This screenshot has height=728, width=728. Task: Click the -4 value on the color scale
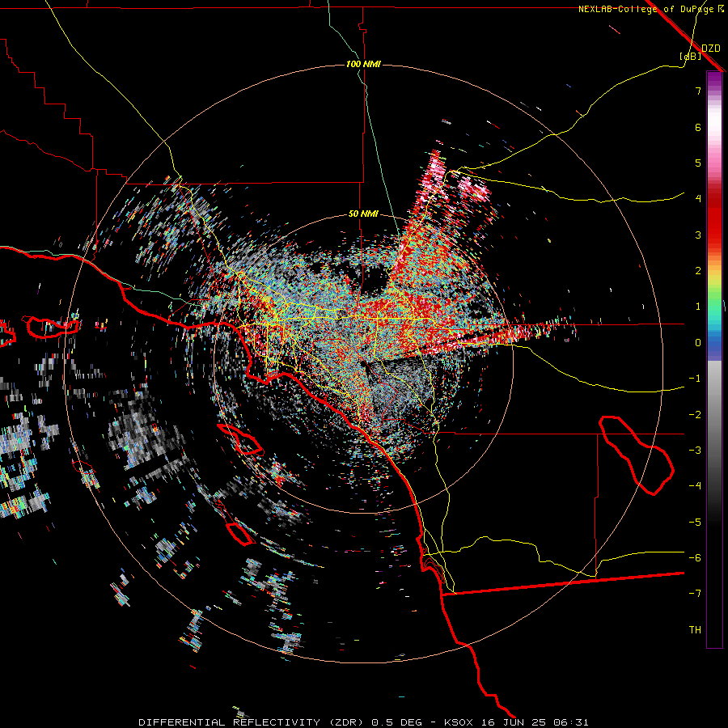695,486
